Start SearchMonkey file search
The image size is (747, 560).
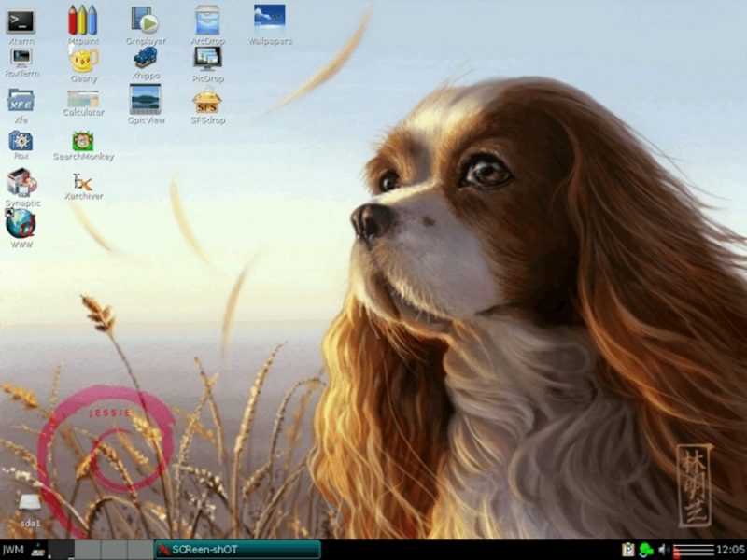82,142
